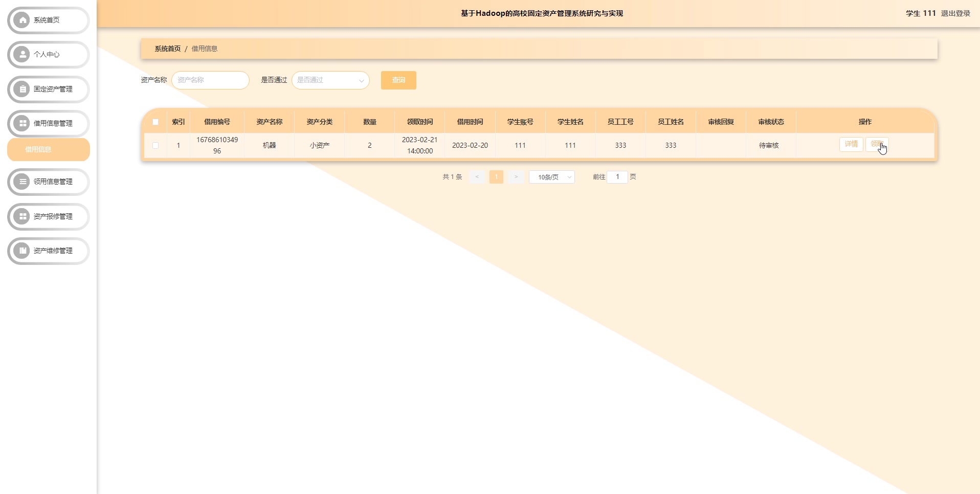
Task: Click the 详情 button for the record
Action: [851, 144]
